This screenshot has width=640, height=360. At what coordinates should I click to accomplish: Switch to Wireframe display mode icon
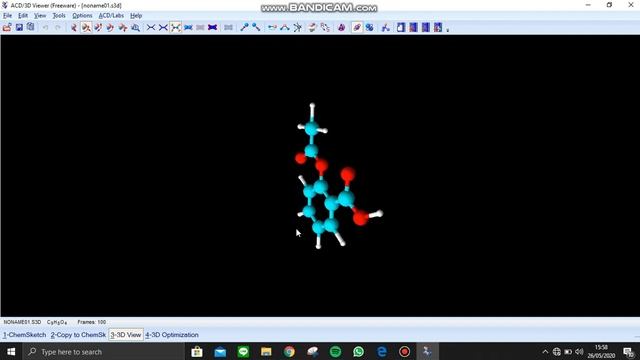click(x=151, y=27)
